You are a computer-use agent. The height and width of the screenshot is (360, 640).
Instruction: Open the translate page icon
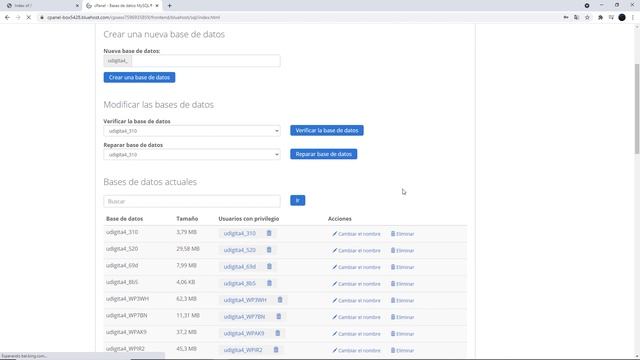(x=576, y=18)
